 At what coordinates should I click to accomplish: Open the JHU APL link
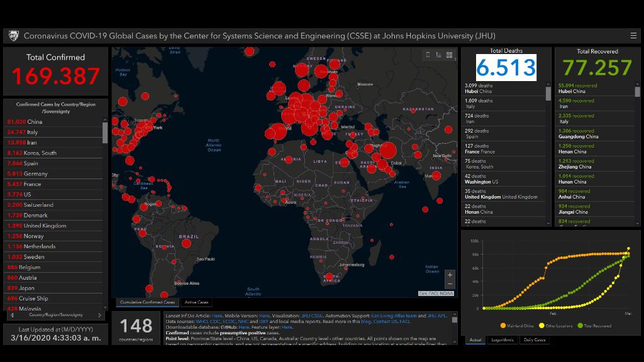tap(436, 315)
